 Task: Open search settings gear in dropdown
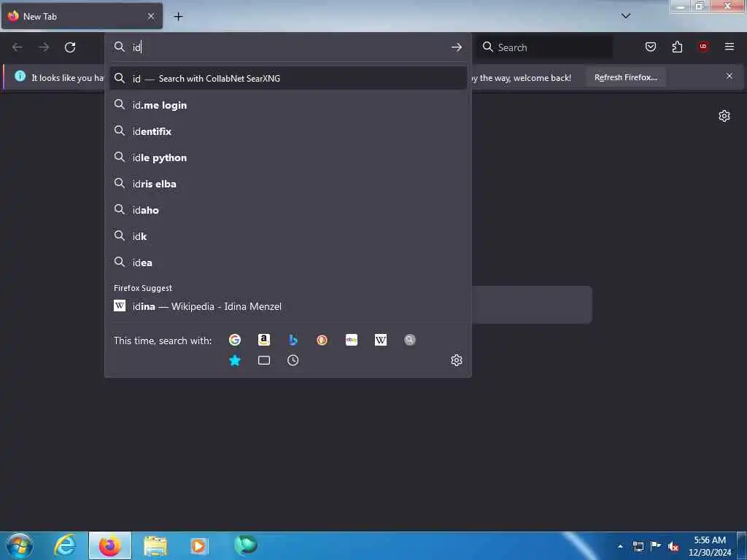[457, 360]
